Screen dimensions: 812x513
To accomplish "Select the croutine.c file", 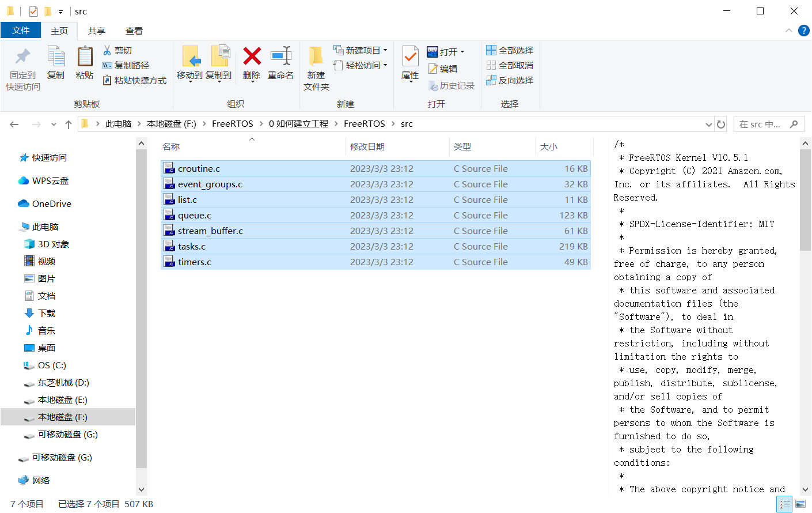I will tap(375, 169).
